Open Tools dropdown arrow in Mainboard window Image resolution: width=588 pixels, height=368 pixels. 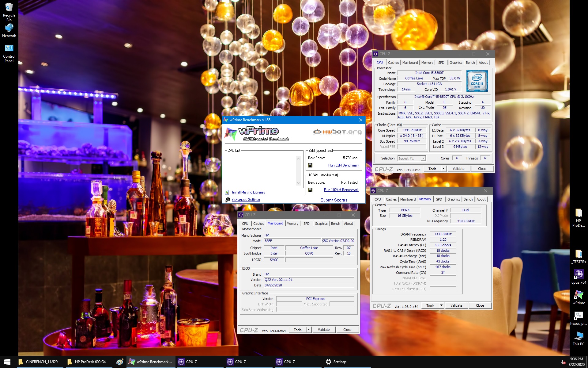pos(309,330)
